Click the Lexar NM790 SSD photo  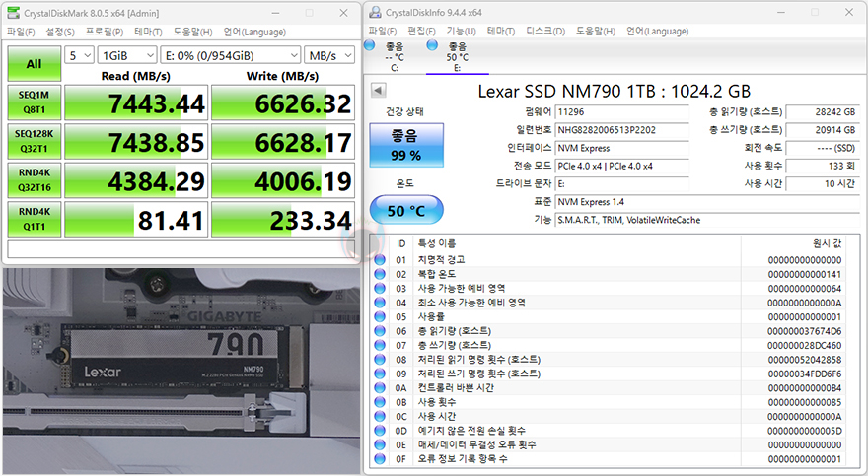tap(181, 371)
